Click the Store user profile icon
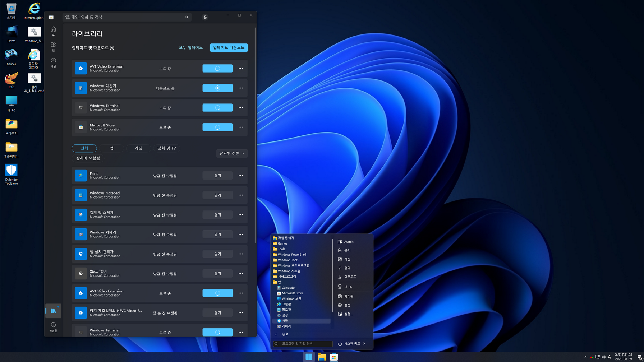Viewport: 644px width, 362px height. 205,17
